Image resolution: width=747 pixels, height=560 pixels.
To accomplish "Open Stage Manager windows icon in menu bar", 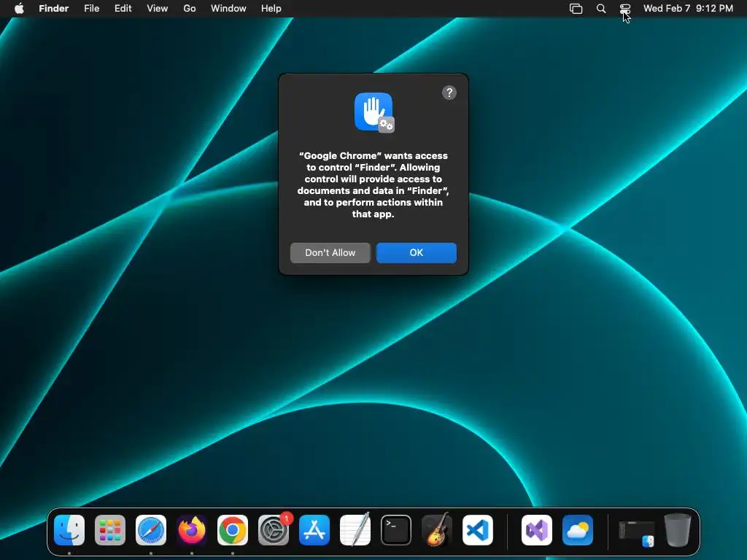I will (x=576, y=9).
